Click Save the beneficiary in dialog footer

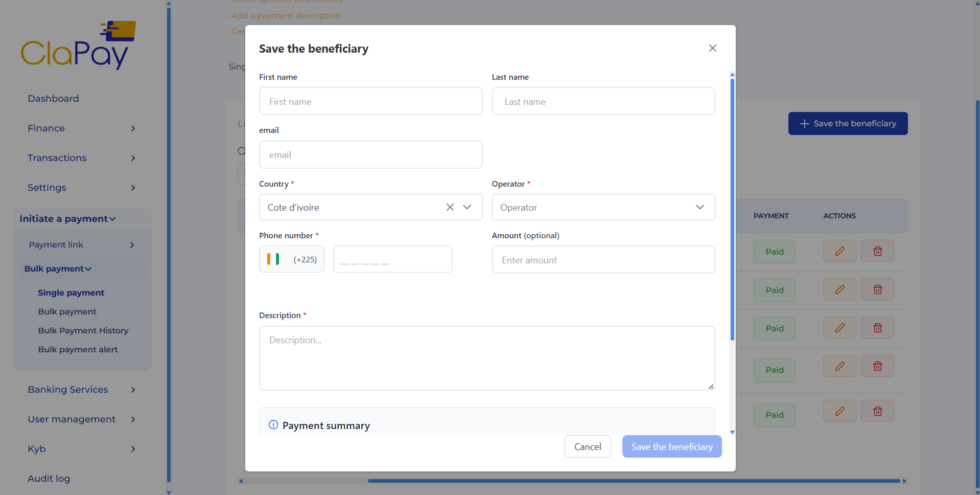click(671, 446)
